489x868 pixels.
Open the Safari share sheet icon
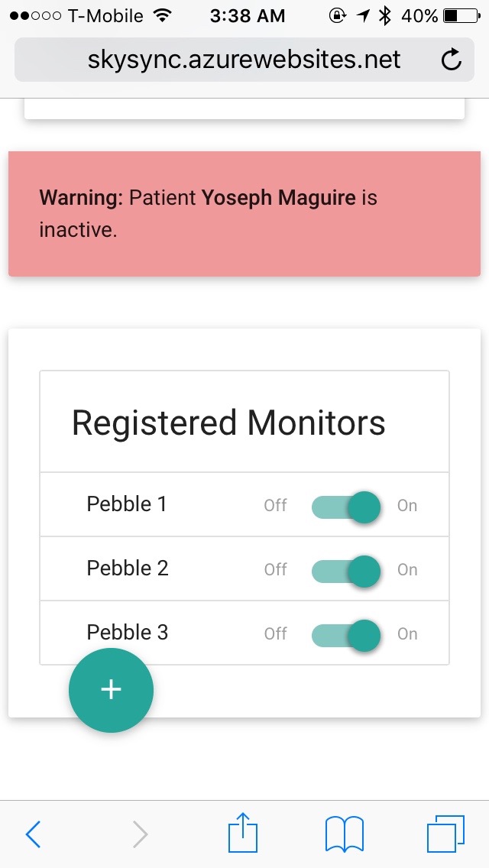coord(243,833)
